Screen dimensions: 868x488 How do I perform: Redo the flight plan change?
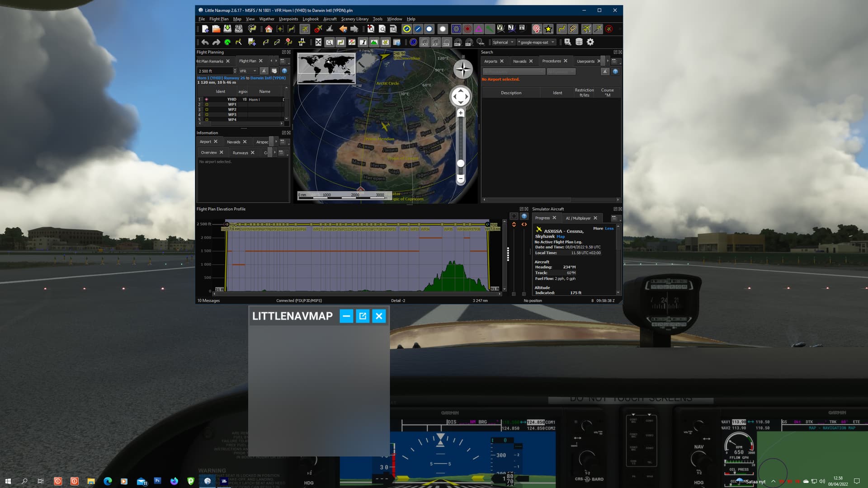point(216,42)
